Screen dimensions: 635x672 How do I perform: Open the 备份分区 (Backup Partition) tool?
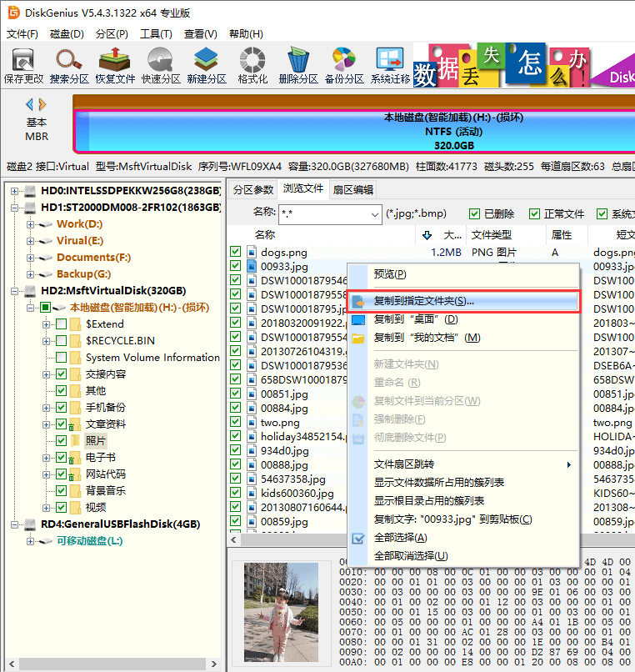[x=344, y=65]
